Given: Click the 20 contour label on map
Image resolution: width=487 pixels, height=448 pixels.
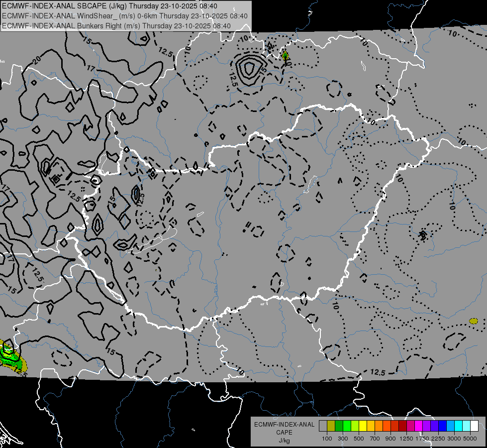Looking at the screenshot, I should [37, 60].
